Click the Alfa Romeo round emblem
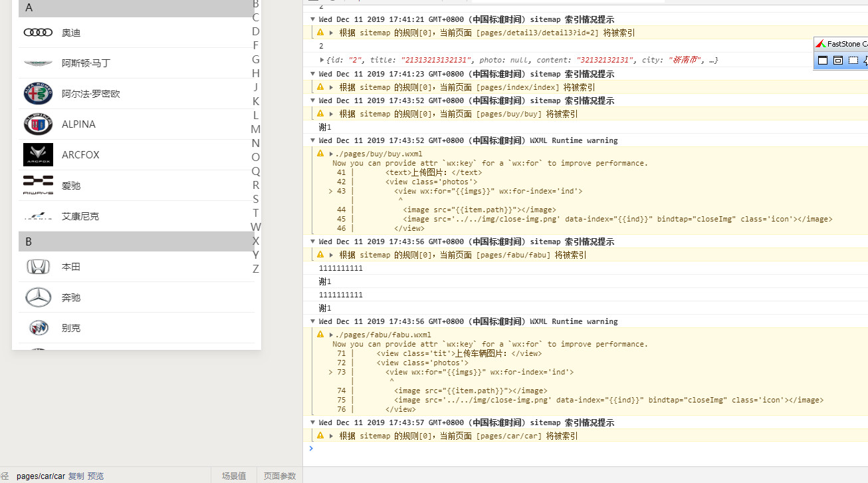 click(x=38, y=94)
